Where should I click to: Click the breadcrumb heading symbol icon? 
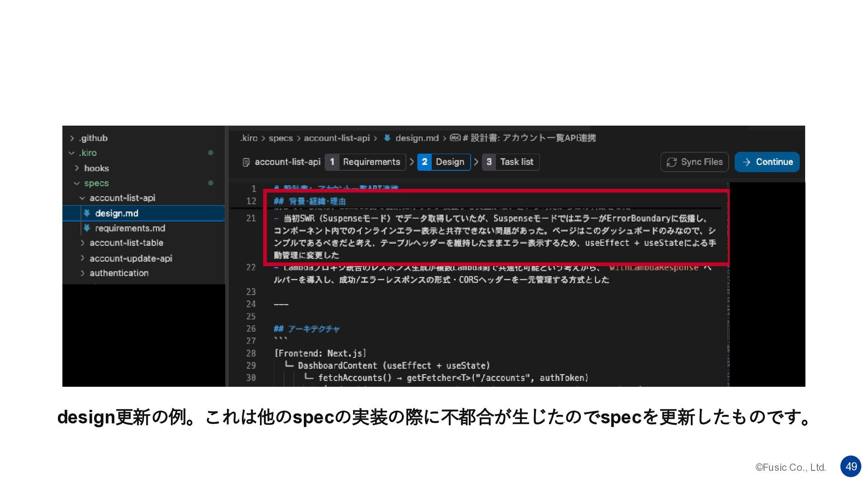(455, 138)
